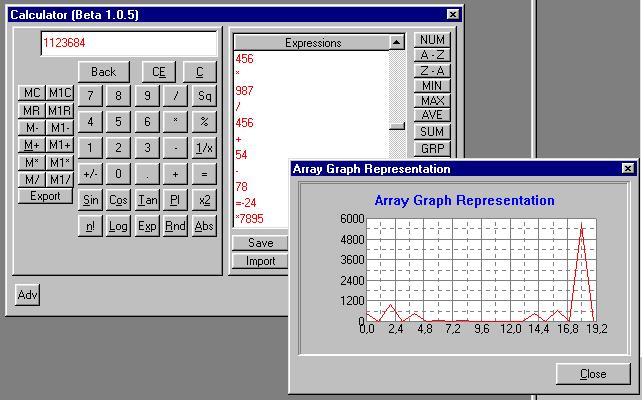The width and height of the screenshot is (642, 400).
Task: Click the digit 4 button
Action: tap(90, 122)
